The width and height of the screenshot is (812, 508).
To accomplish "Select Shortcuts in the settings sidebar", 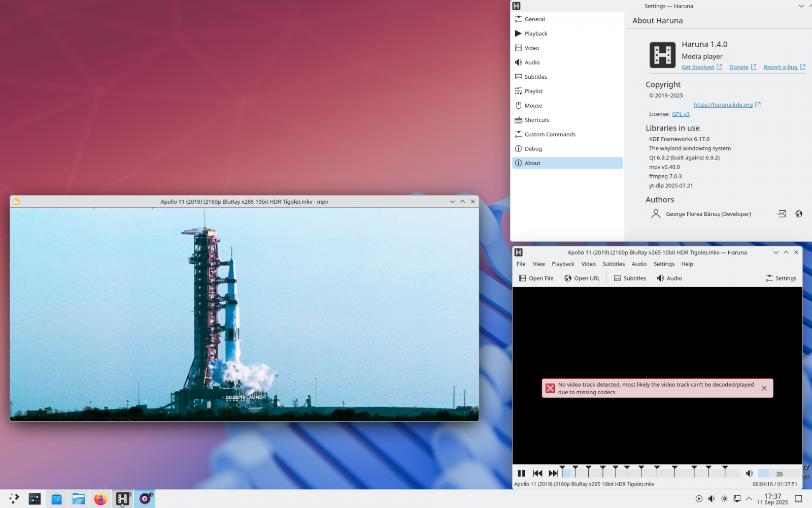I will 536,120.
